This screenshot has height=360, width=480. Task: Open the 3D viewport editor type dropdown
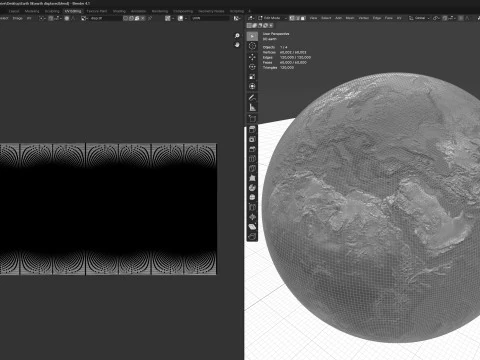[251, 18]
